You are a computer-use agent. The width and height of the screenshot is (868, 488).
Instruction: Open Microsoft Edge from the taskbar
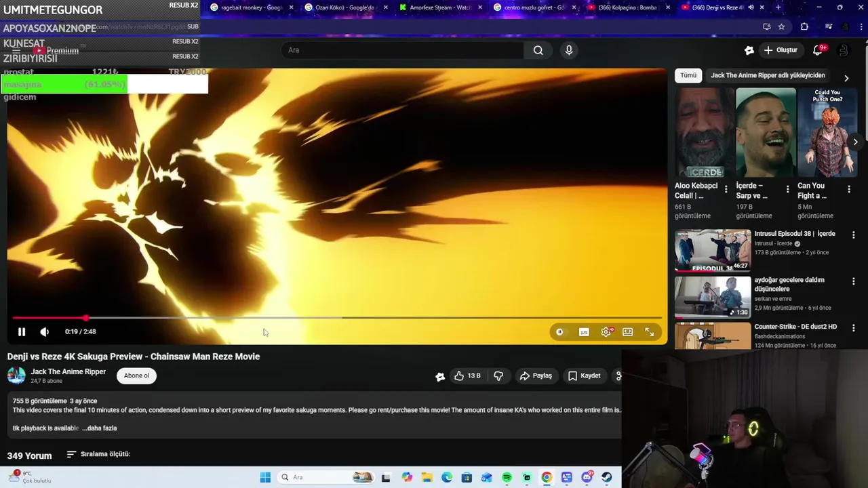tap(447, 477)
